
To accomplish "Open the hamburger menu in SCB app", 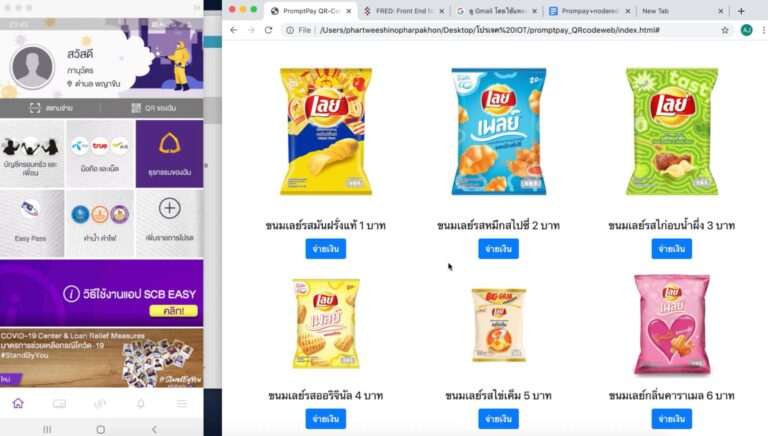I will pyautogui.click(x=182, y=404).
